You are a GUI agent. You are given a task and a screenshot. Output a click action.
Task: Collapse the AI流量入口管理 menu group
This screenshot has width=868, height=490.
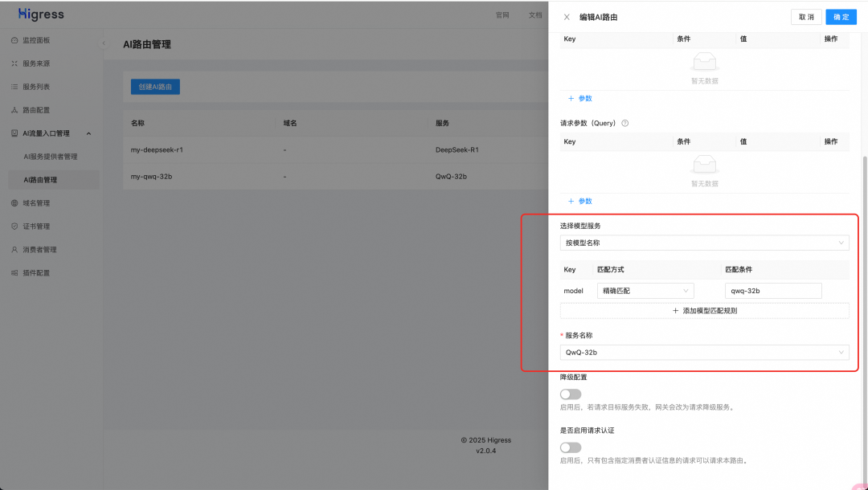click(88, 133)
